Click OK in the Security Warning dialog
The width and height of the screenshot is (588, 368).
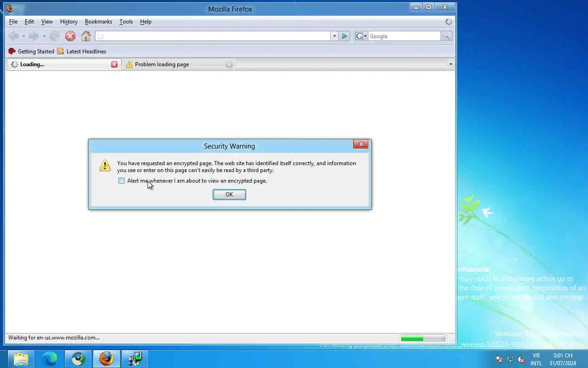229,195
